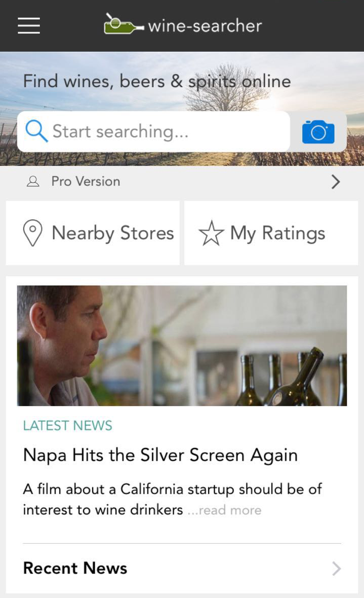This screenshot has width=364, height=598.
Task: Tap the Nearby Stores location pin
Action: [x=32, y=233]
